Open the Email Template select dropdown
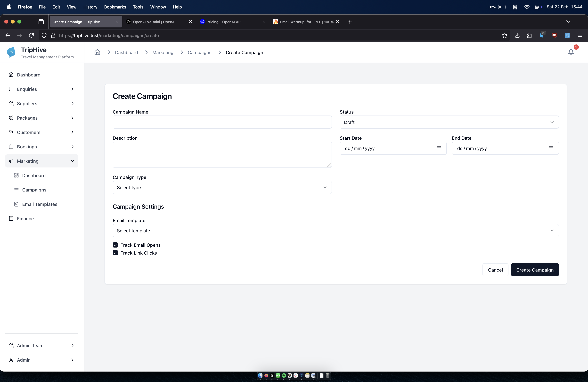The image size is (588, 382). point(335,231)
